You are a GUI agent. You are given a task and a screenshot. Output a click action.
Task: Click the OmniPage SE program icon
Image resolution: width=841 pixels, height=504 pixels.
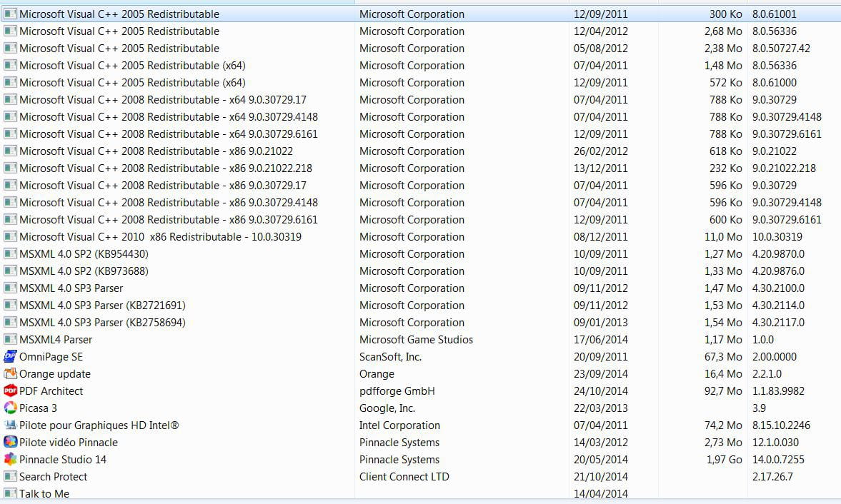(x=10, y=356)
